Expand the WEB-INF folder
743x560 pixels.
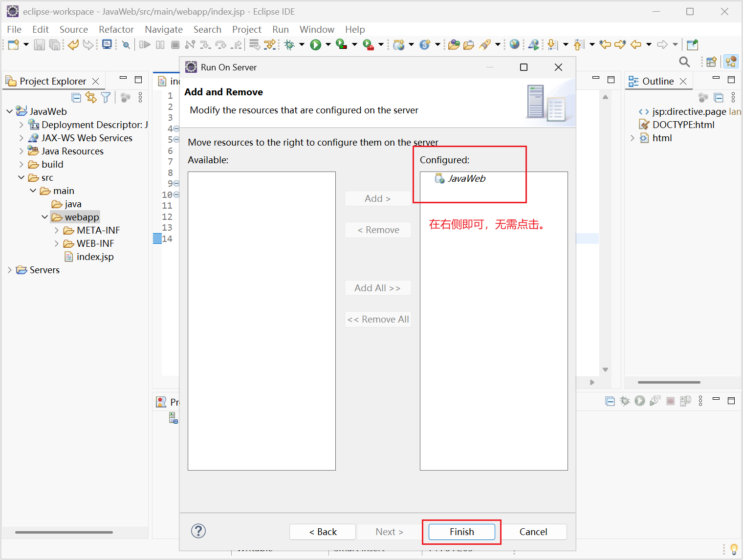click(56, 243)
